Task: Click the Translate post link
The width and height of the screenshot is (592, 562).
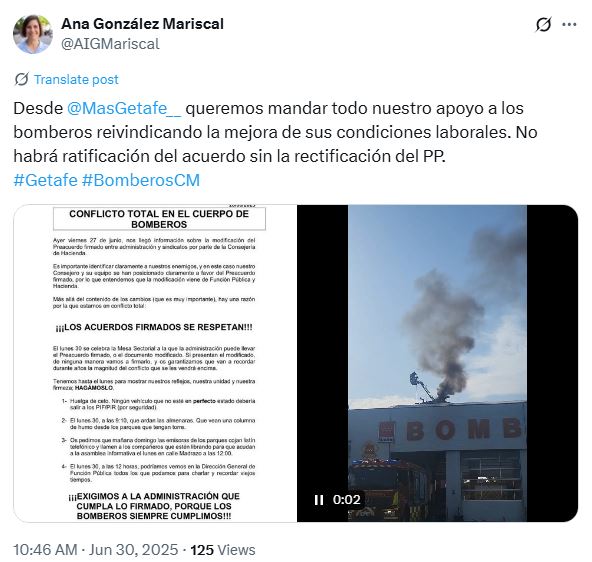Action: (x=76, y=79)
